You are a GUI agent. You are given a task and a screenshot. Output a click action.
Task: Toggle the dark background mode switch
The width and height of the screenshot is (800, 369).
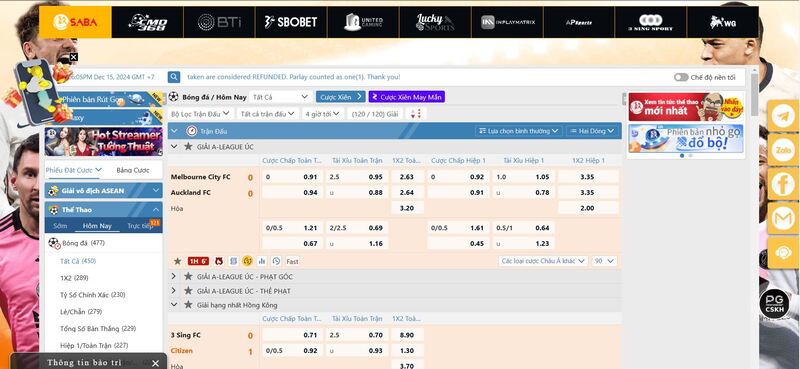coord(681,77)
